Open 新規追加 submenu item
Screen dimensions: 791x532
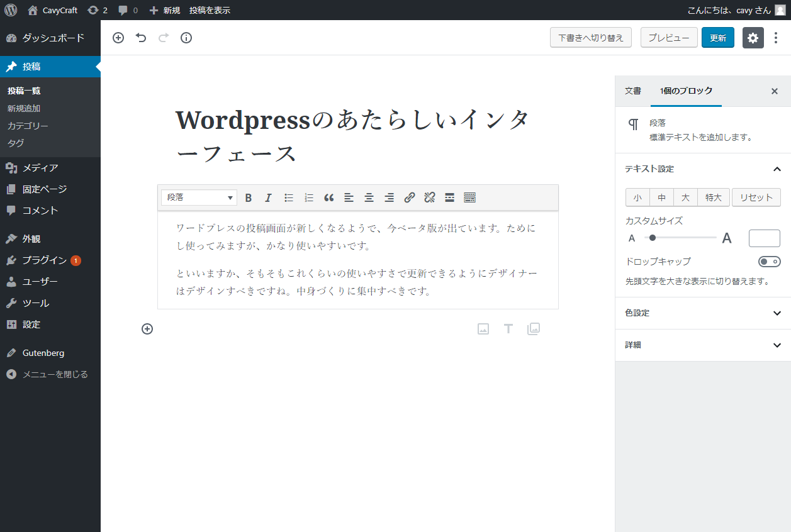pos(24,109)
